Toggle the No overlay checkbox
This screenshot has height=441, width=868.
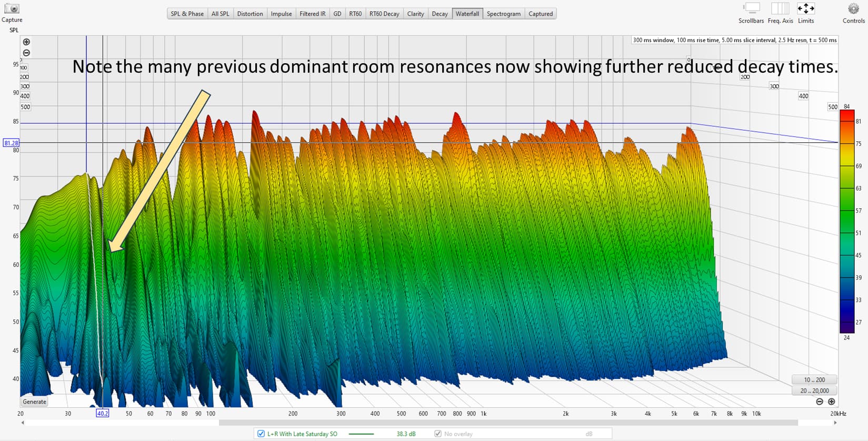(x=437, y=434)
